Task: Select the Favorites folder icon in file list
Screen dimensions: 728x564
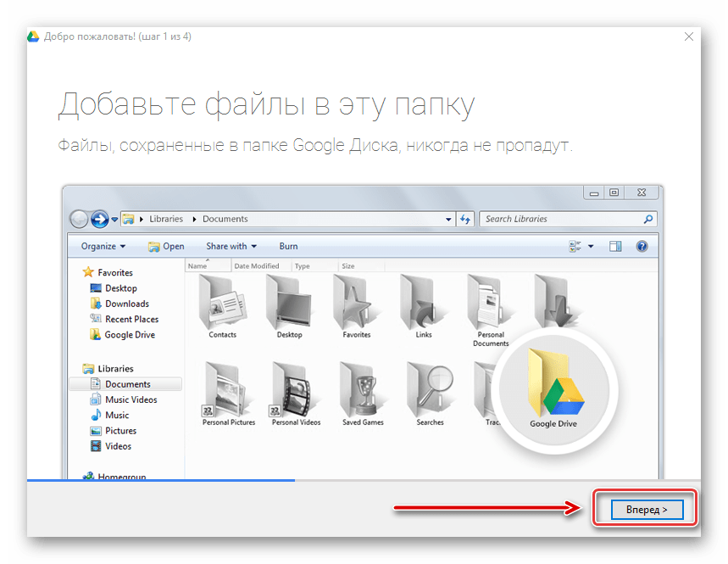Action: point(357,307)
